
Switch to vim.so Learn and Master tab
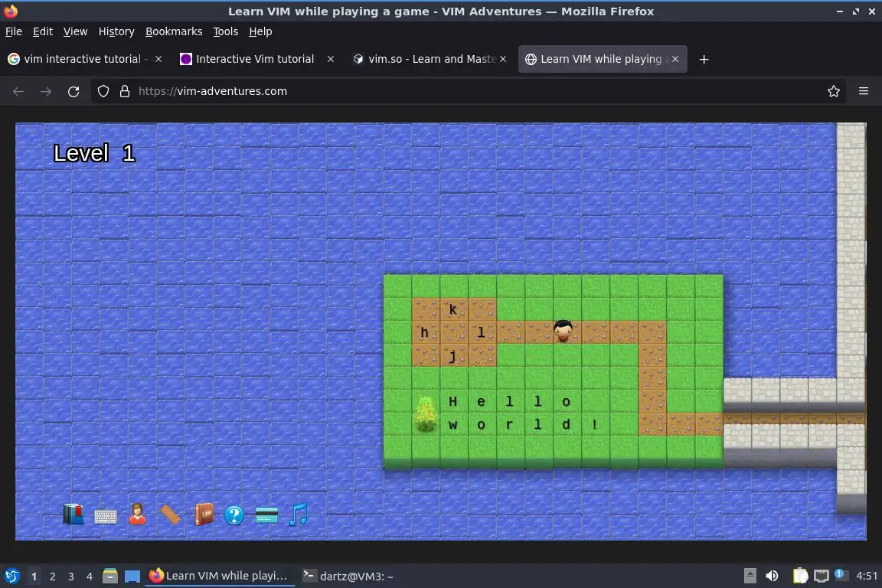432,59
